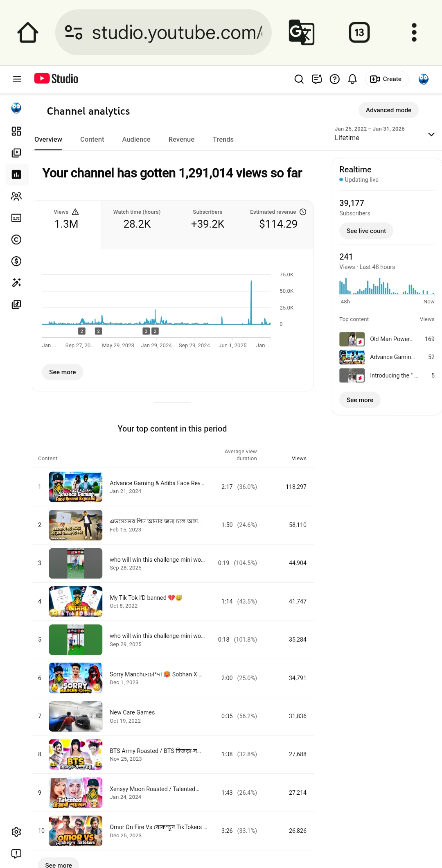Tap the Google Translate icon
The height and width of the screenshot is (868, 442).
click(302, 32)
